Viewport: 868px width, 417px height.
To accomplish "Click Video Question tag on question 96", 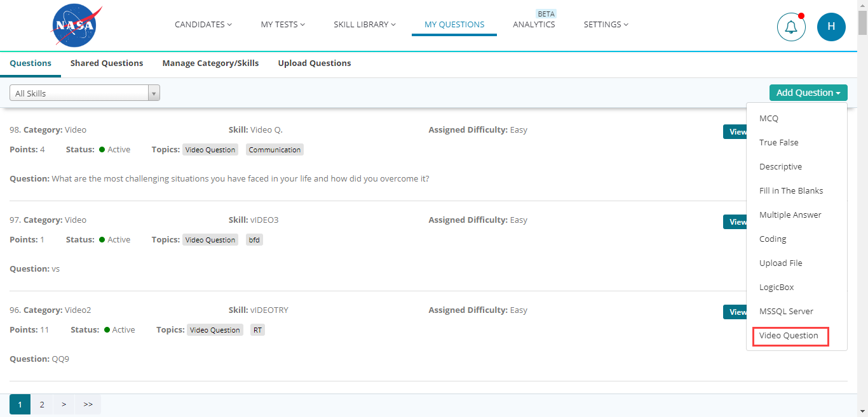I will pyautogui.click(x=215, y=330).
